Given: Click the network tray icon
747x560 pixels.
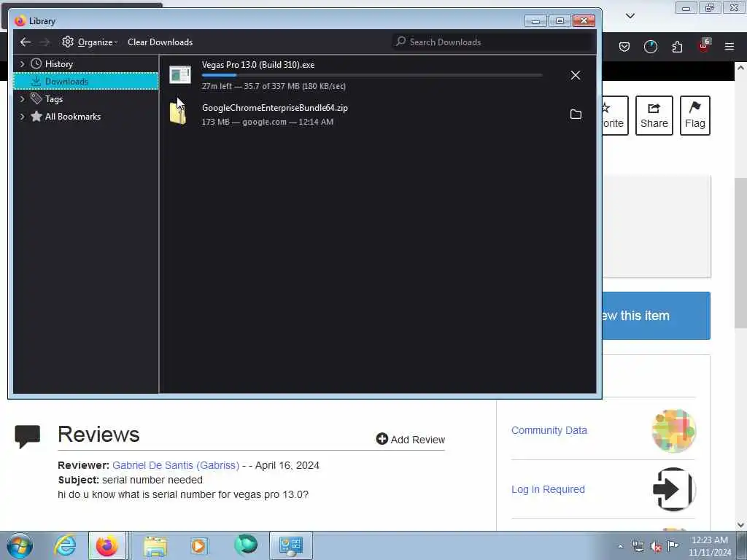Looking at the screenshot, I should click(638, 547).
